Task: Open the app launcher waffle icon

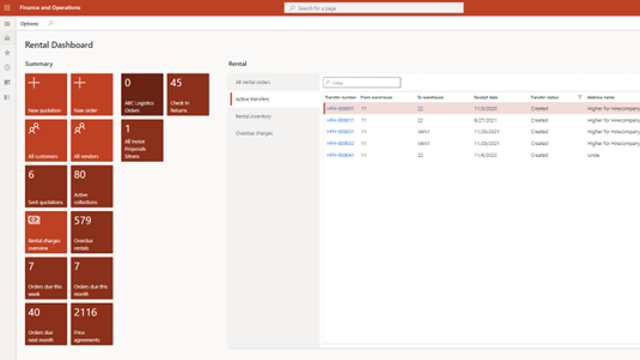Action: point(7,8)
